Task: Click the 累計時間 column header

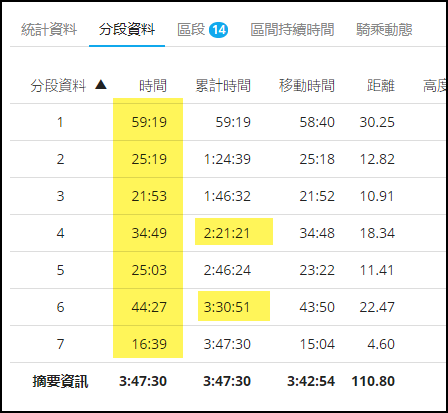Action: [223, 86]
